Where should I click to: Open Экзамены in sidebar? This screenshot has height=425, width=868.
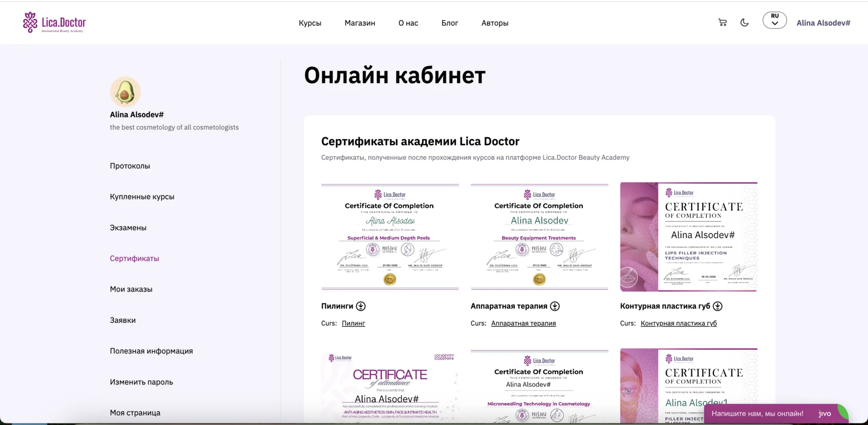pyautogui.click(x=128, y=227)
